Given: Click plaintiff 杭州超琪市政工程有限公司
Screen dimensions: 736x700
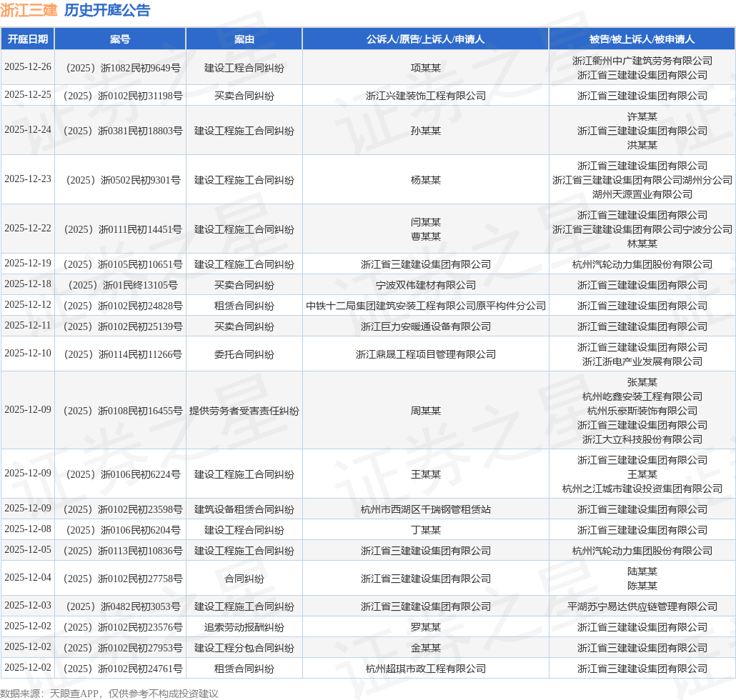Looking at the screenshot, I should [x=426, y=669].
